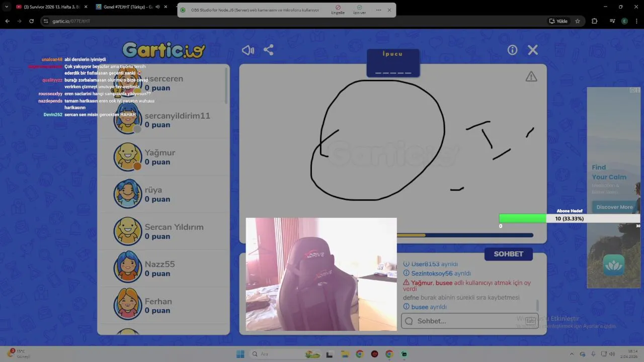This screenshot has width=644, height=362.
Task: Mute the Gartic.io game sound icon
Action: tap(248, 50)
